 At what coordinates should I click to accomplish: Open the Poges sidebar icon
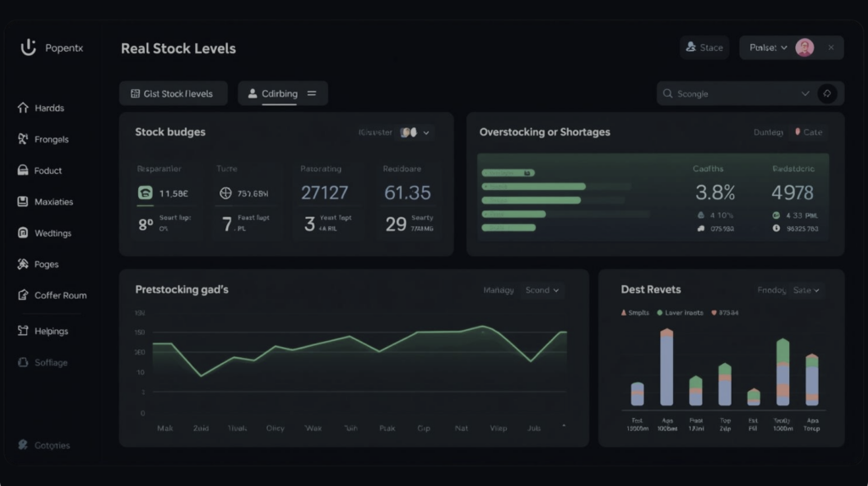(23, 264)
